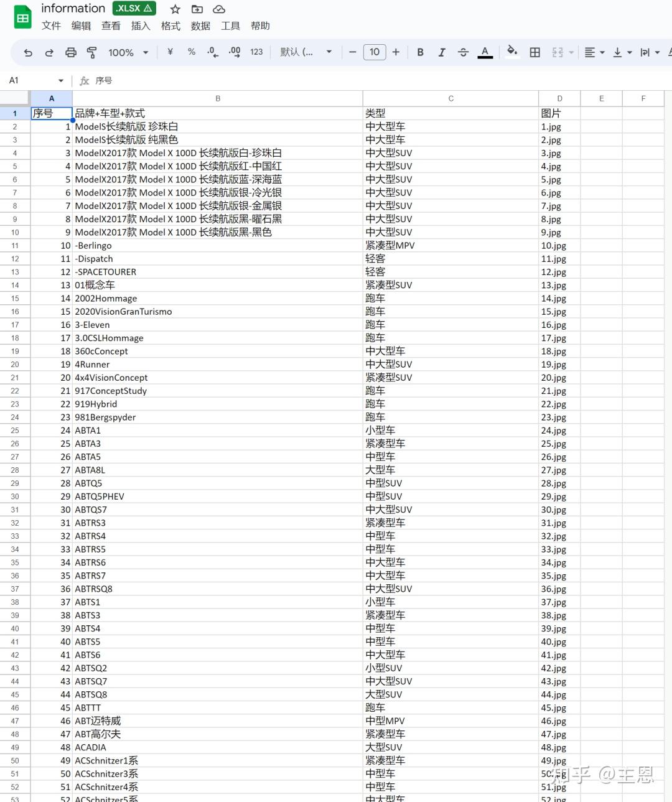The image size is (672, 802).
Task: Toggle bold formatting
Action: coord(421,52)
